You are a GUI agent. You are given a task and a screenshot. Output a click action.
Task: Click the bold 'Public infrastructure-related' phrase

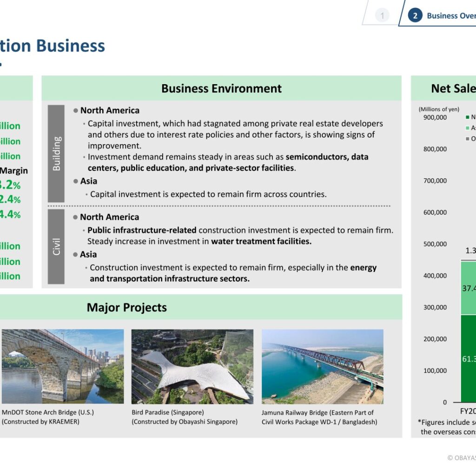[142, 230]
